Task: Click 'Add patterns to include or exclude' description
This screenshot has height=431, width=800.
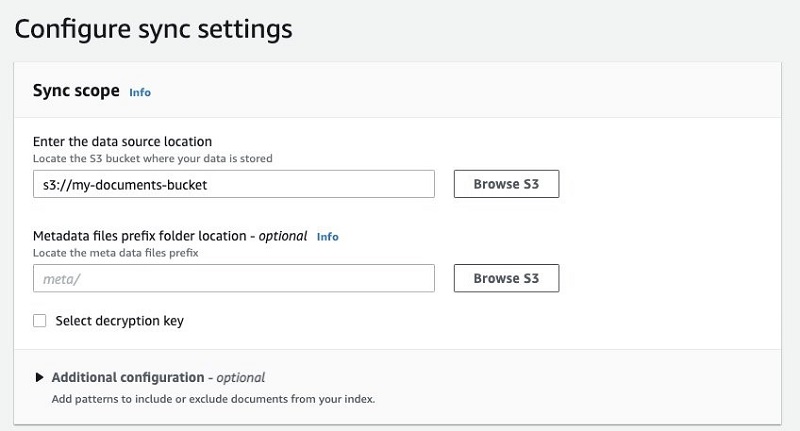Action: 213,399
